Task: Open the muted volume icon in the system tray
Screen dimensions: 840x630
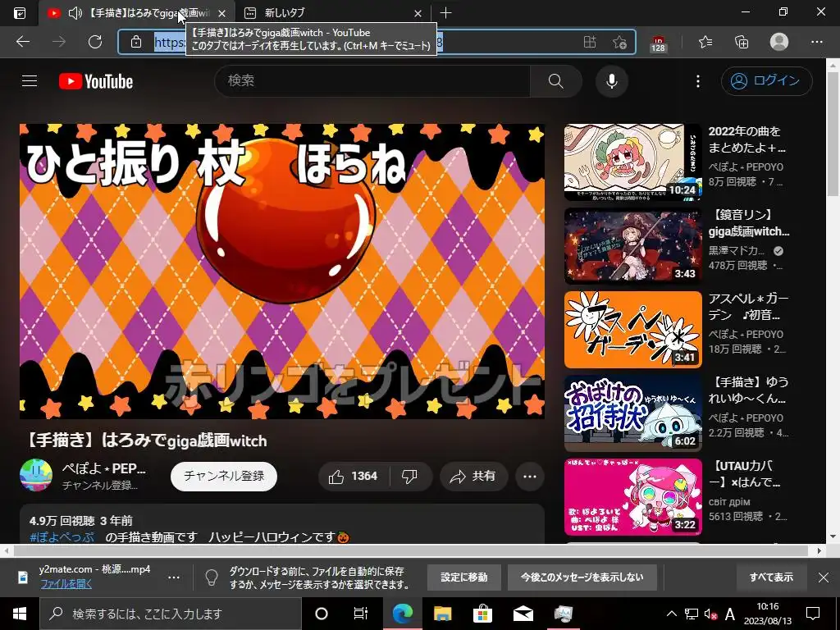Action: pos(710,614)
